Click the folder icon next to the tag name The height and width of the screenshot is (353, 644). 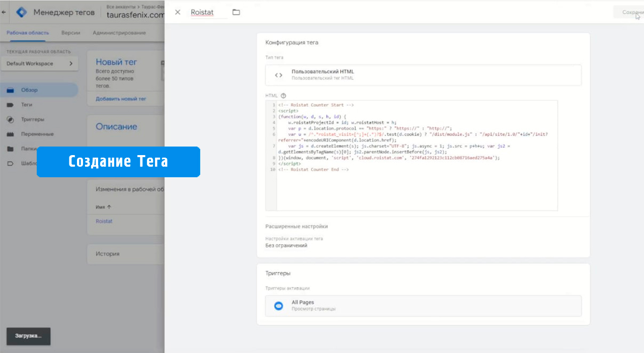236,12
